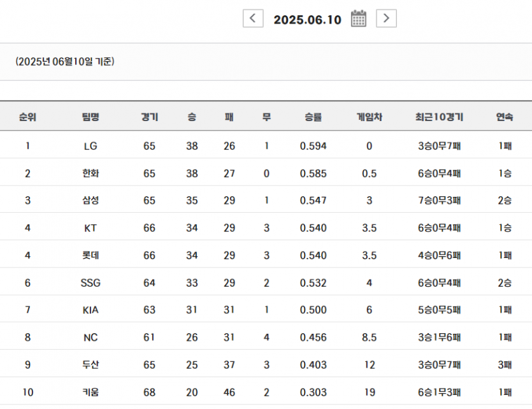The image size is (532, 409).
Task: Click 한화's win rate 0.585
Action: tap(313, 174)
